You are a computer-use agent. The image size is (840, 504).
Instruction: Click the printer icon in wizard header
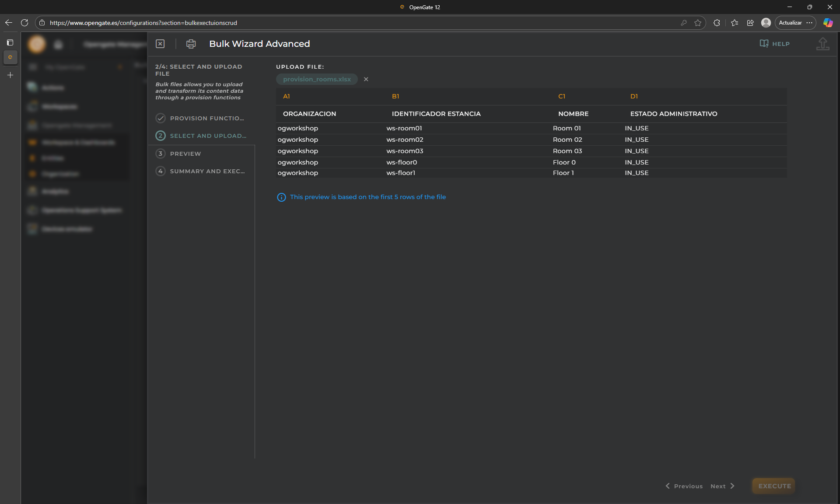[x=191, y=44]
